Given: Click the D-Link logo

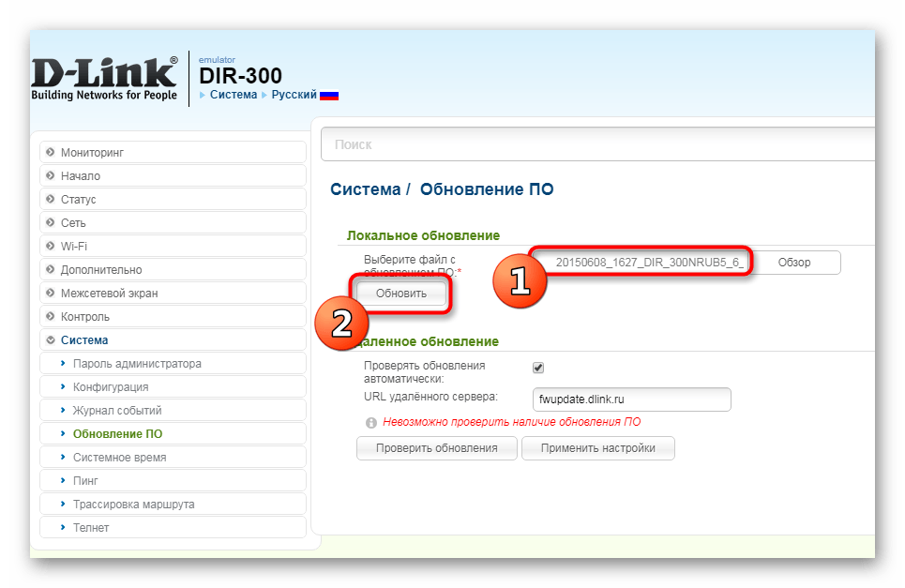Looking at the screenshot, I should (104, 79).
